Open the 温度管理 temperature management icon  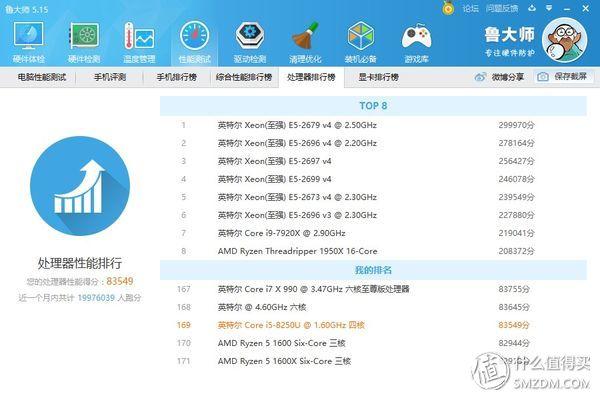(139, 42)
